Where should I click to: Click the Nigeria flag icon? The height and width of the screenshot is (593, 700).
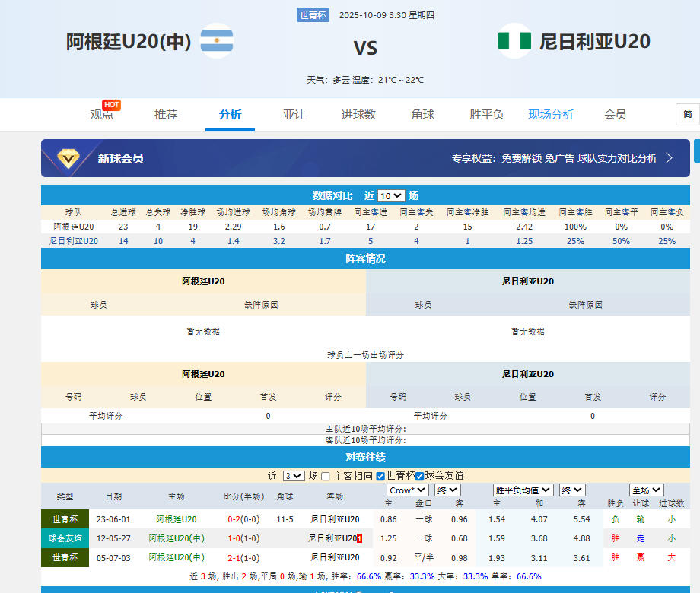[x=514, y=41]
